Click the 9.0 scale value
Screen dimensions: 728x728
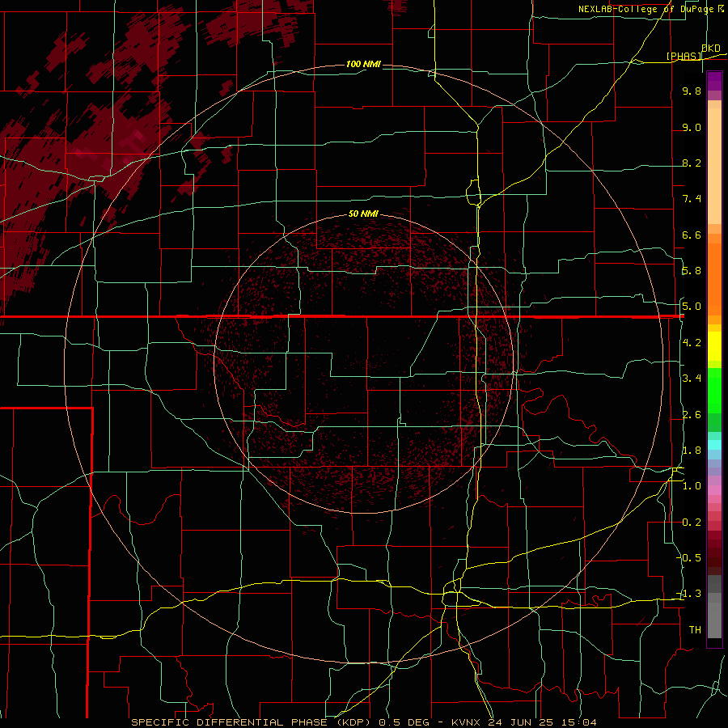[692, 128]
